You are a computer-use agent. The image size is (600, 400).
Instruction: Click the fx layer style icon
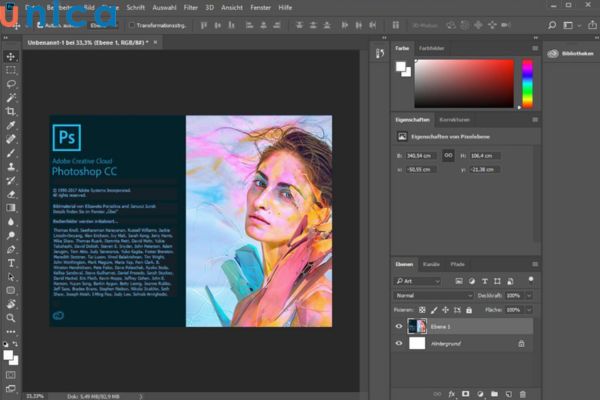point(452,394)
